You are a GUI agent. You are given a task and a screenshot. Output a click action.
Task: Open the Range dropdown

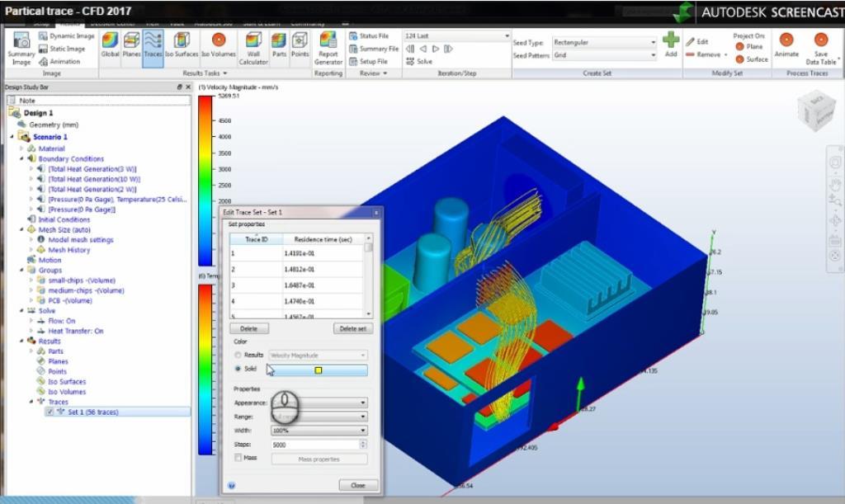pos(319,417)
